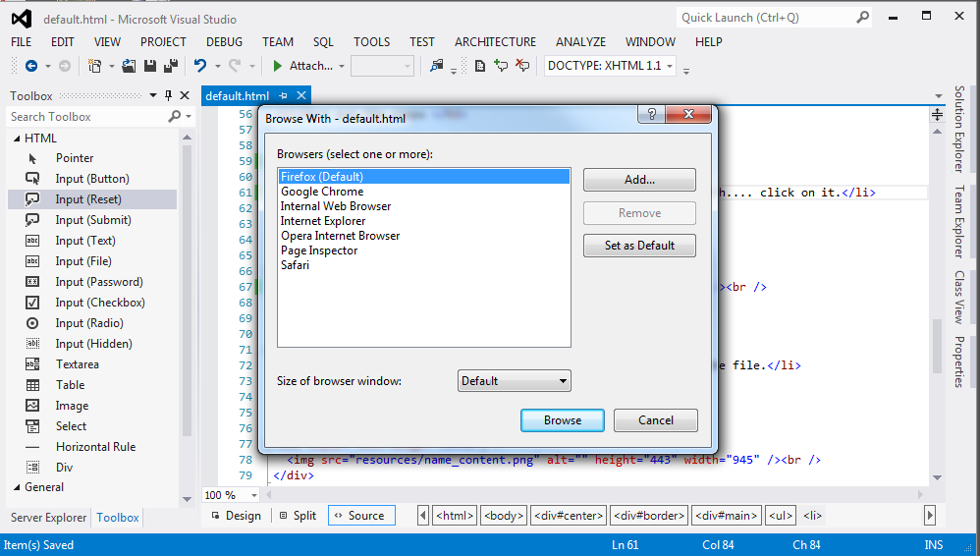Screen dimensions: 980x556
Task: Open the Size of browser window dropdown
Action: pyautogui.click(x=515, y=381)
